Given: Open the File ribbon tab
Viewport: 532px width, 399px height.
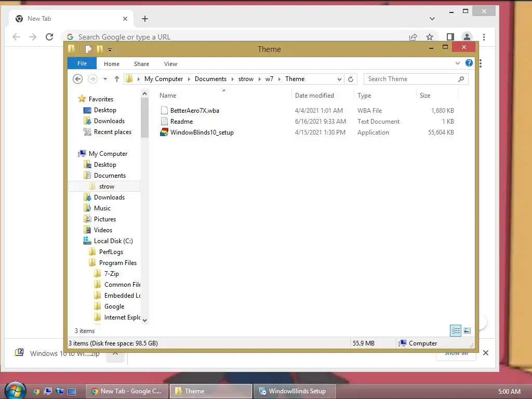Looking at the screenshot, I should 82,63.
